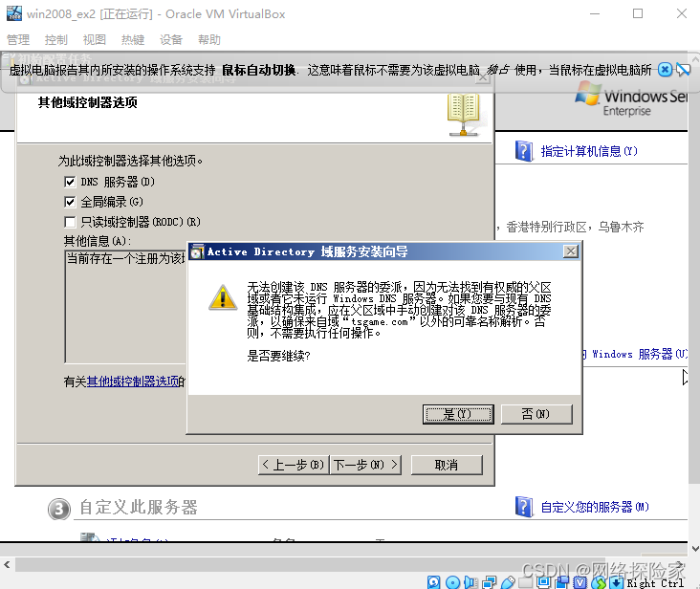The height and width of the screenshot is (589, 700).
Task: Click the 是否要继续? prompt text
Action: (x=278, y=356)
